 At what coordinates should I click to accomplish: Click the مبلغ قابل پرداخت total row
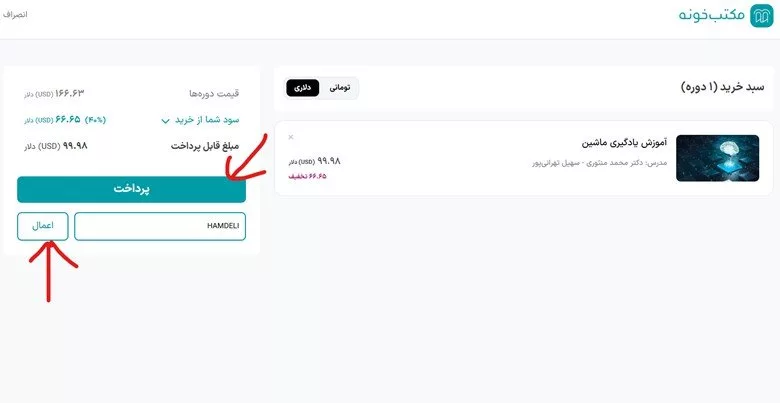(131, 146)
